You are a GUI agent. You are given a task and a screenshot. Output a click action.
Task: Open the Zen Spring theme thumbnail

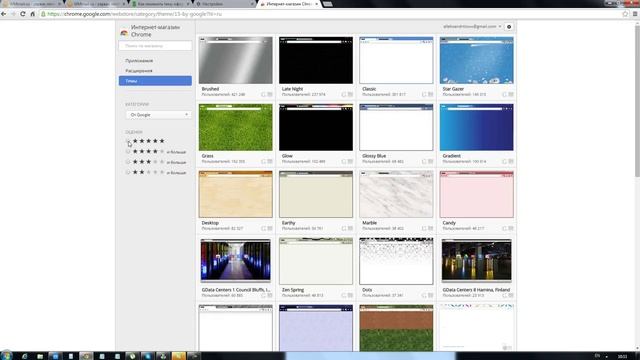[316, 261]
